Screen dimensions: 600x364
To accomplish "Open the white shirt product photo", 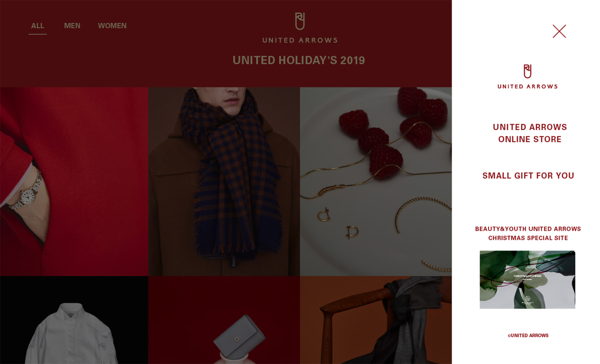I will coord(74,320).
